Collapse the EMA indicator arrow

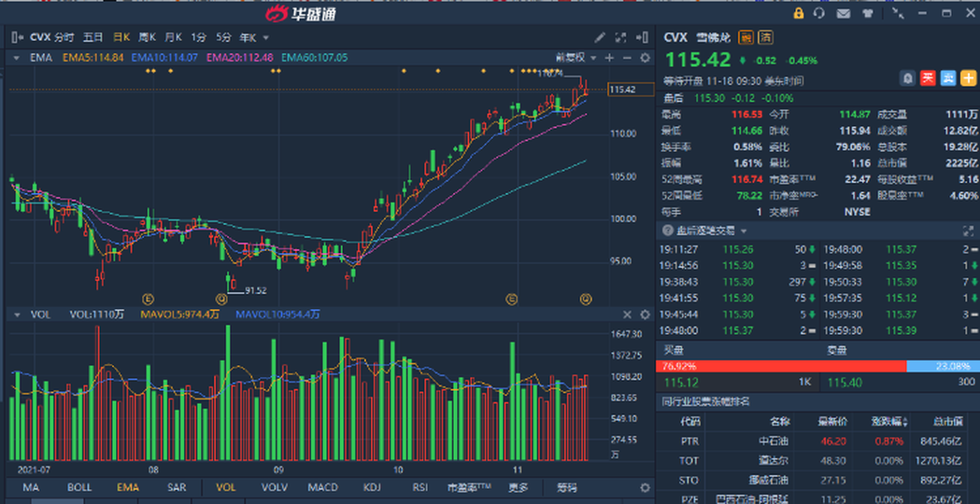pos(16,58)
